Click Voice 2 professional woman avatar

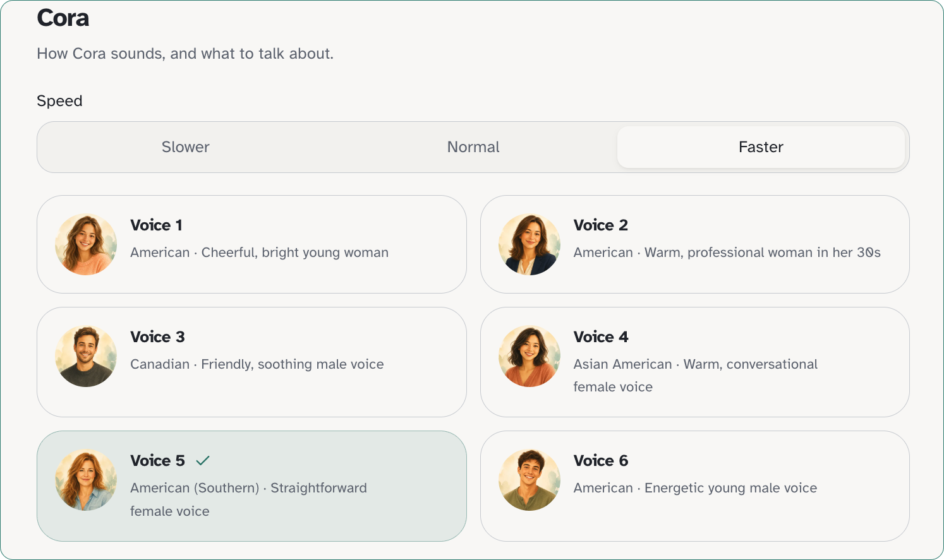pos(529,244)
